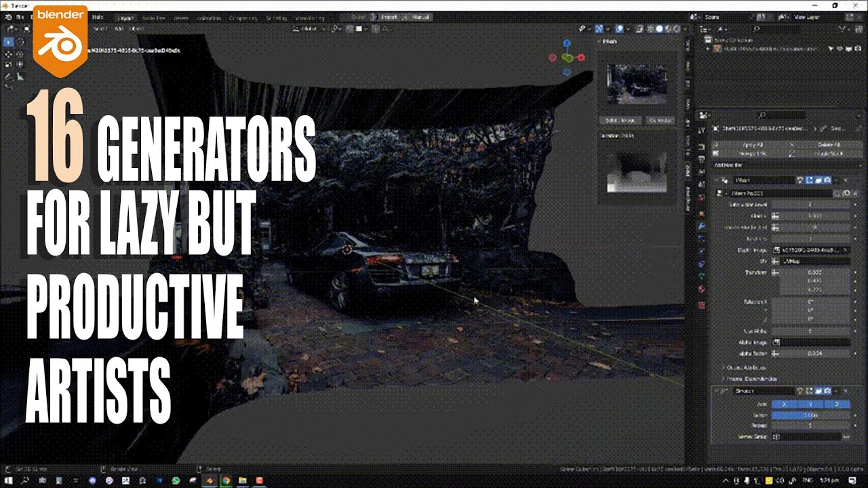The height and width of the screenshot is (488, 868).
Task: Toggle the Smooth modifier X axis
Action: 785,404
